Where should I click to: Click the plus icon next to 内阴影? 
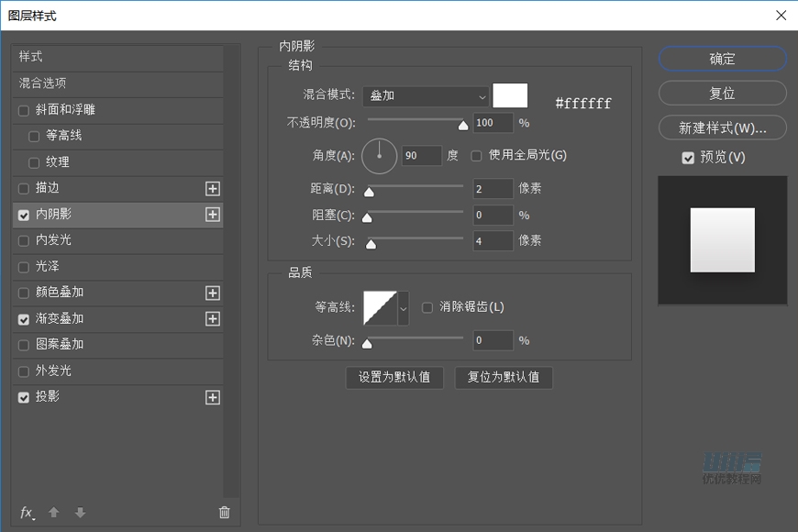pyautogui.click(x=212, y=215)
